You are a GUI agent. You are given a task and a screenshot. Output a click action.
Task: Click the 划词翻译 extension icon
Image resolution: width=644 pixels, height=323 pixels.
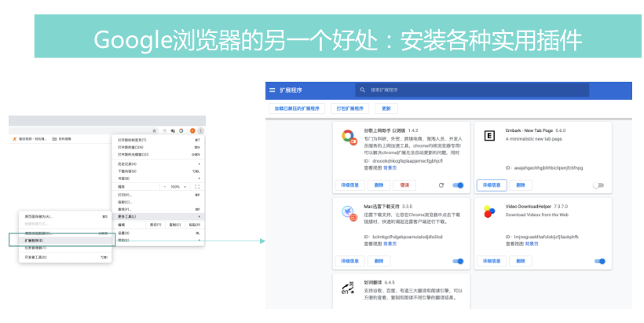[x=349, y=287]
